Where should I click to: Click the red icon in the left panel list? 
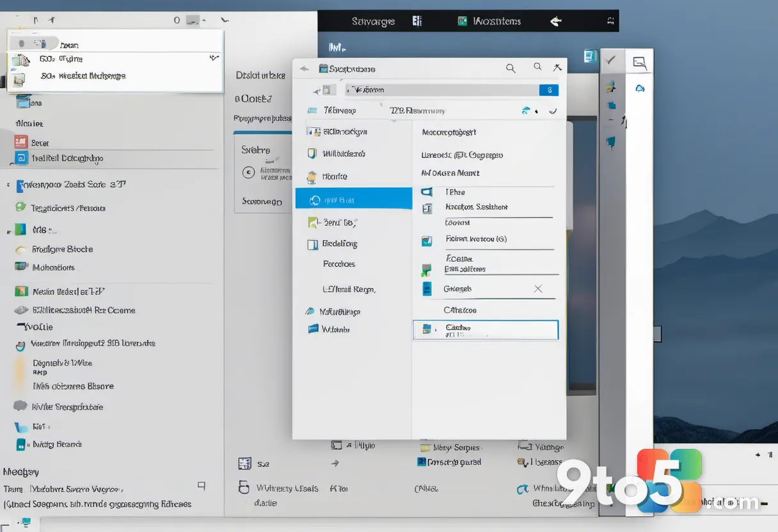point(20,143)
